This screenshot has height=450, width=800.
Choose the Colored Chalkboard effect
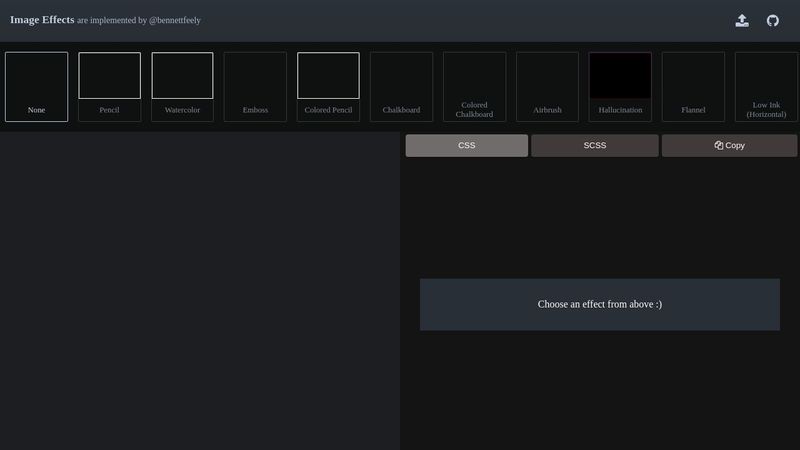(474, 87)
